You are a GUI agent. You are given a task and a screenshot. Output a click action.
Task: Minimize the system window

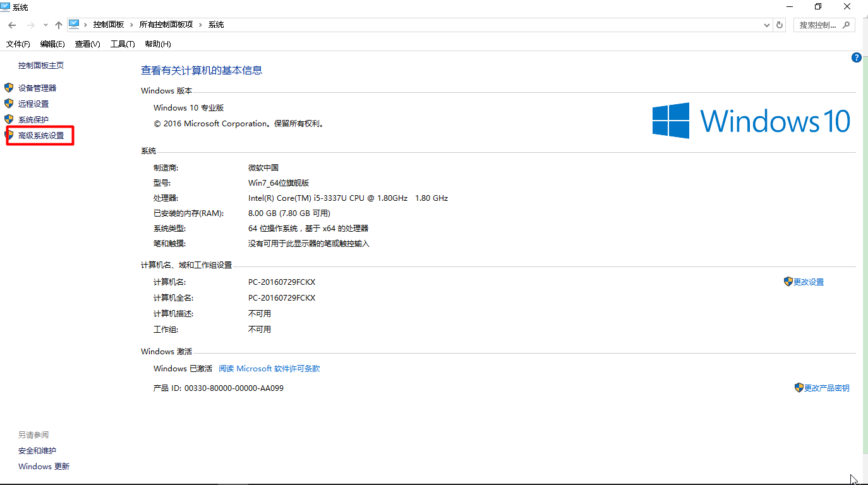789,6
